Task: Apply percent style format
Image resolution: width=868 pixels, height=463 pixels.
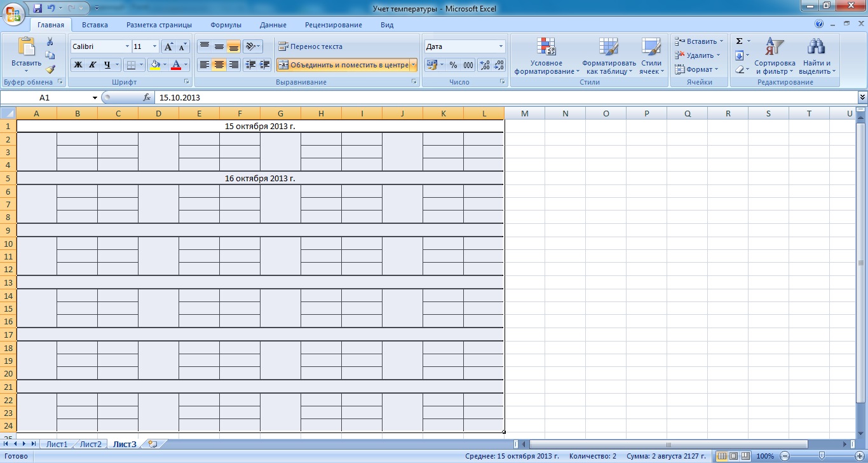Action: (x=453, y=64)
